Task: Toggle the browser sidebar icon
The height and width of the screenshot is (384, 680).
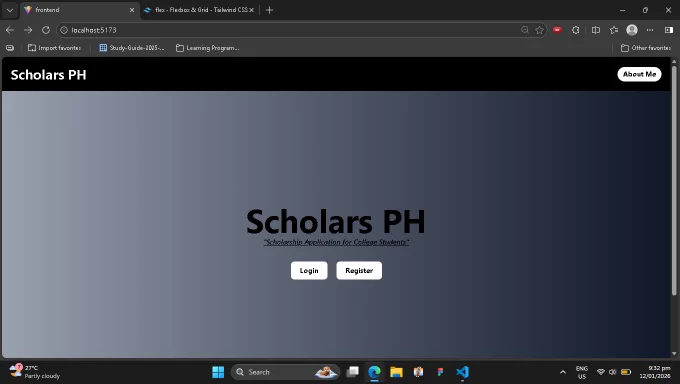Action: point(668,30)
